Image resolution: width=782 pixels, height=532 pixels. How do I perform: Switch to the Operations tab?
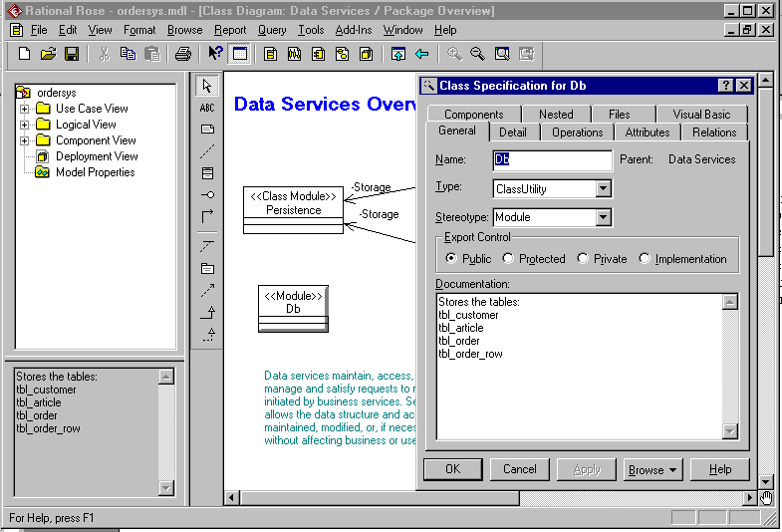point(577,133)
